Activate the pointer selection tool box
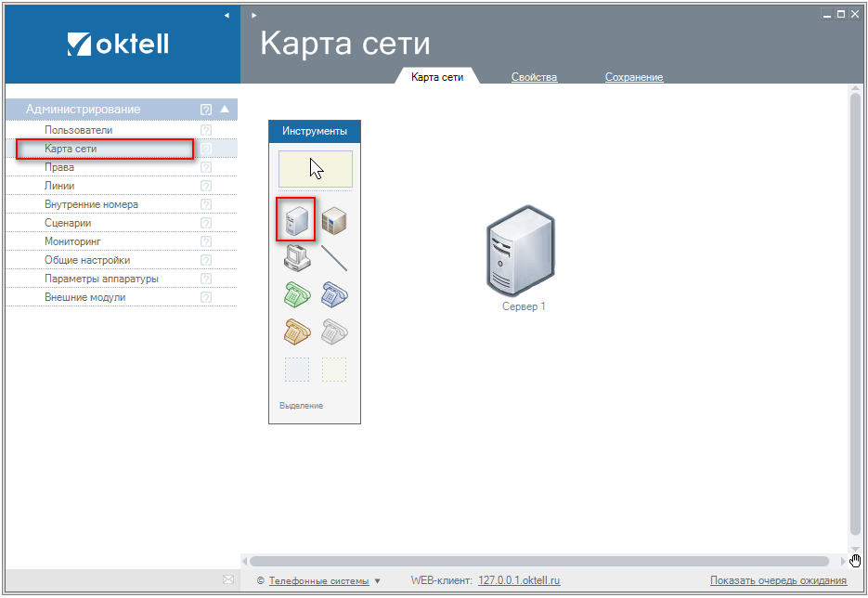The image size is (868, 598). [x=316, y=169]
